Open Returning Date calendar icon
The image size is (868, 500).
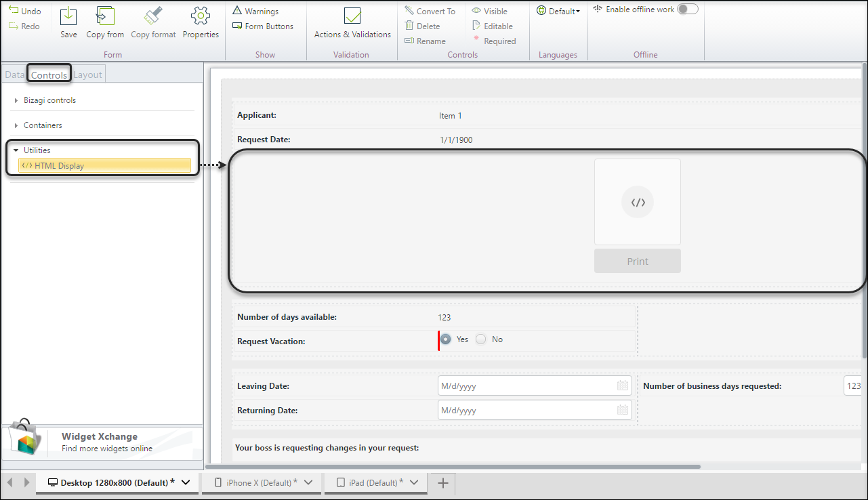click(622, 410)
